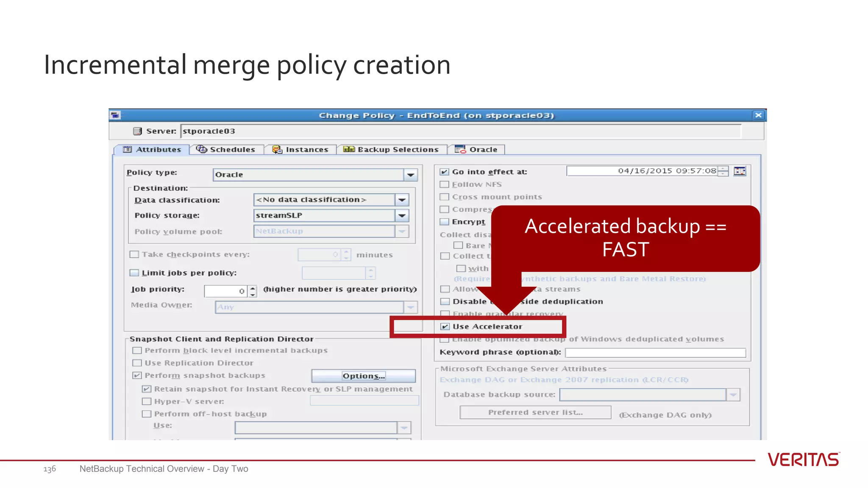The width and height of the screenshot is (868, 488).
Task: Uncheck Use Accelerator
Action: pos(445,327)
